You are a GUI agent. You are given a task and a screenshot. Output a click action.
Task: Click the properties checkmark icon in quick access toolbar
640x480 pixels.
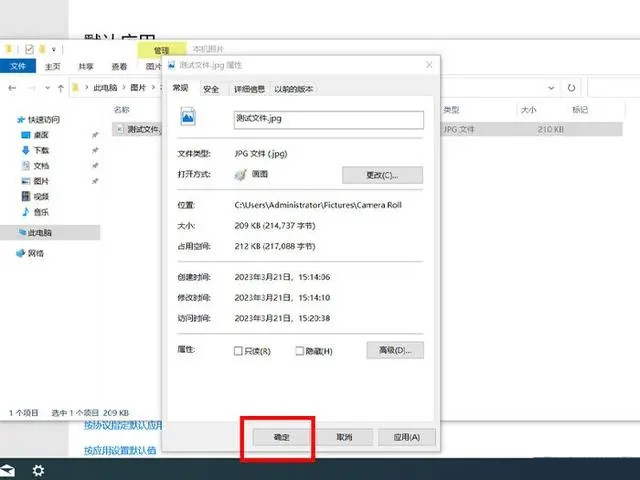coord(29,49)
